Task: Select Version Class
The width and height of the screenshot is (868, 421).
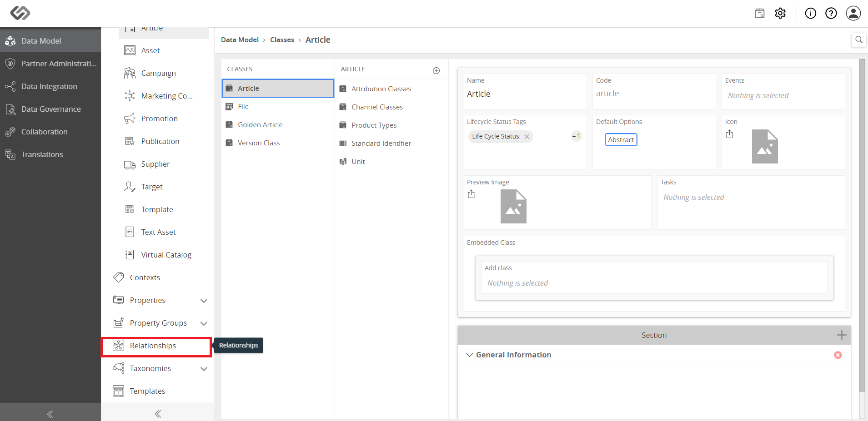Action: coord(278,143)
